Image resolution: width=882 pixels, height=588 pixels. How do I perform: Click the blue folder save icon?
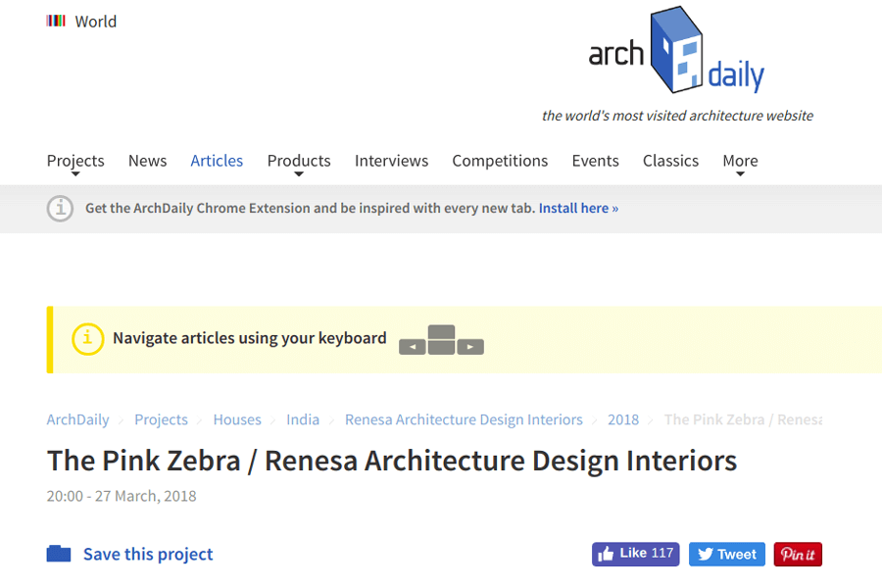click(59, 554)
